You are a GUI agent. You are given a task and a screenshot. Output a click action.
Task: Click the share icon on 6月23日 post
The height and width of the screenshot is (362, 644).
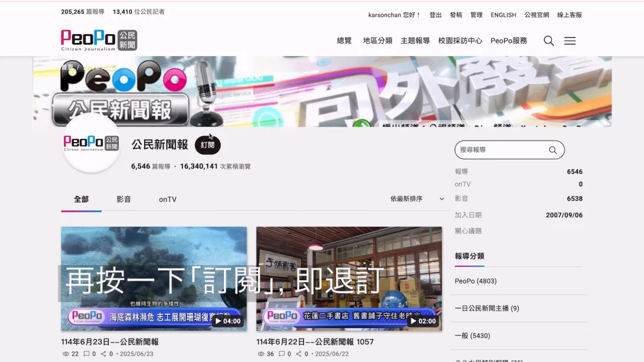103,354
